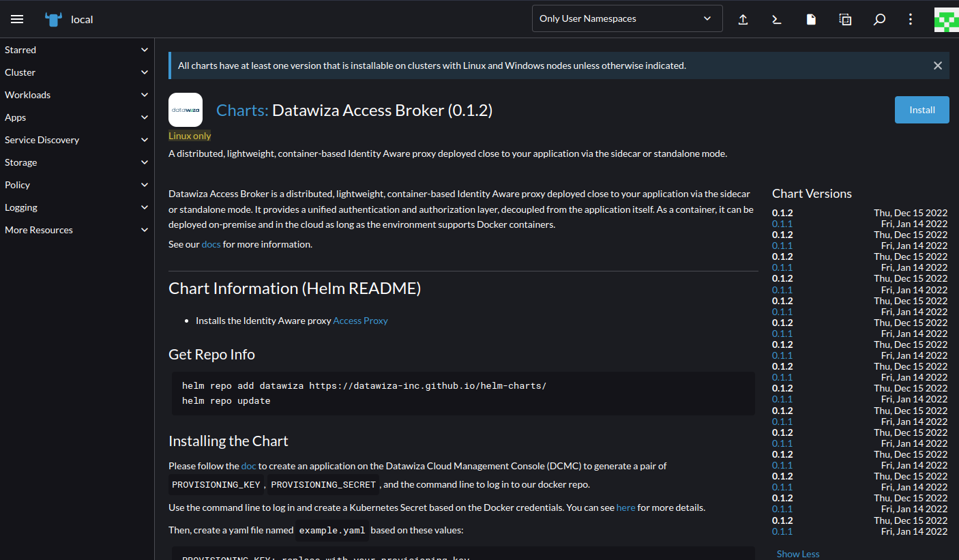Click Show Less under Chart Versions
Screen dimensions: 959x560
pyautogui.click(x=798, y=553)
